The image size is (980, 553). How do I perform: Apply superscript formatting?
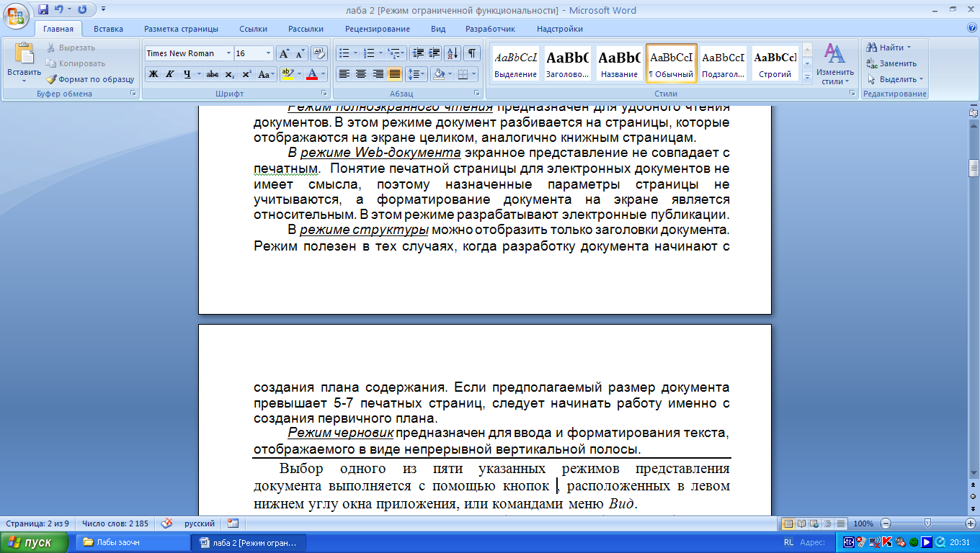246,73
